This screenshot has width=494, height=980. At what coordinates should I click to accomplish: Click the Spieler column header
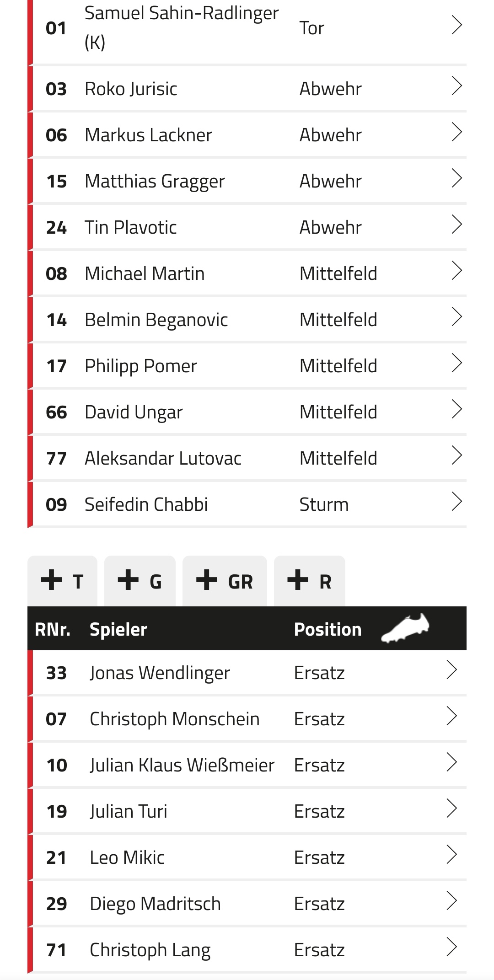[x=118, y=629]
